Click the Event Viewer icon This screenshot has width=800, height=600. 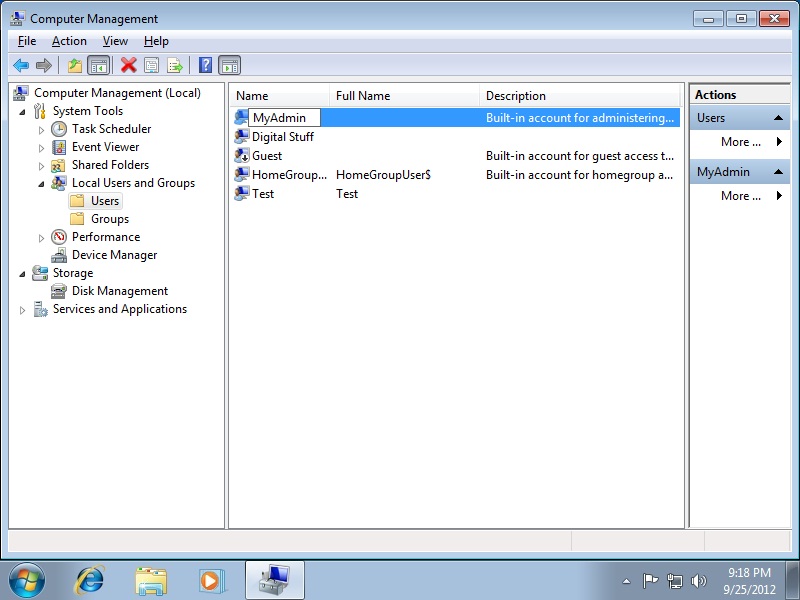(59, 147)
